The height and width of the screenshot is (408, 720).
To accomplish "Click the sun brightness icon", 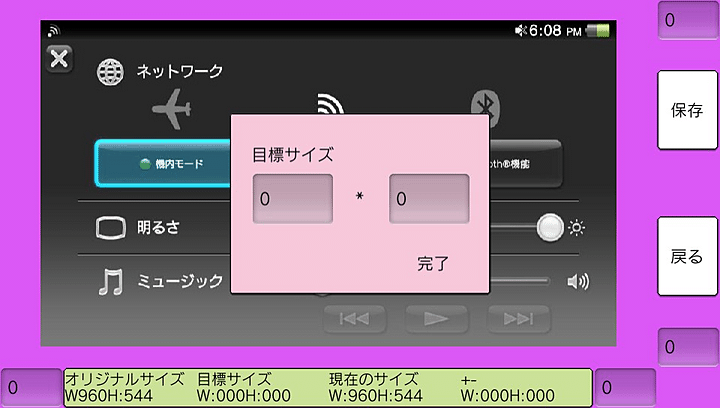I will 577,228.
